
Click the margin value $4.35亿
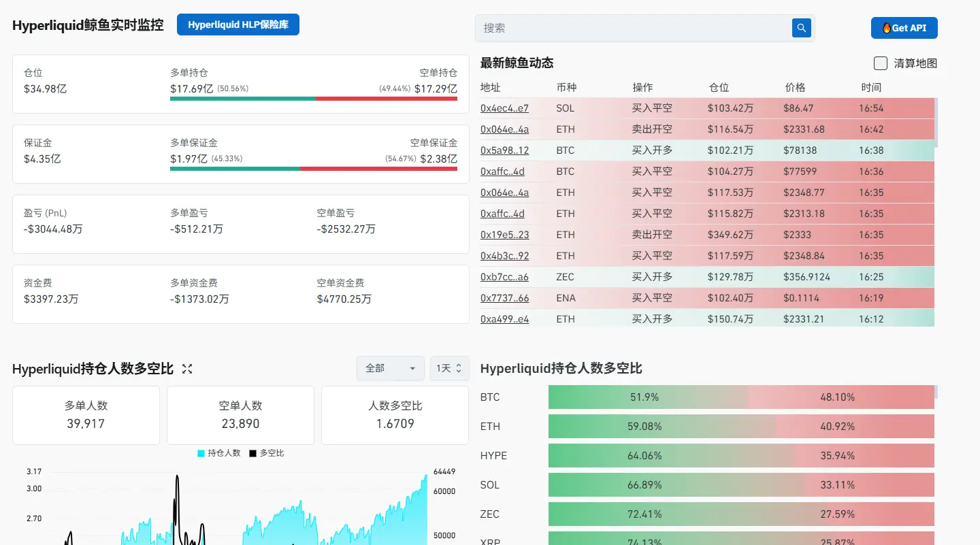[x=42, y=159]
